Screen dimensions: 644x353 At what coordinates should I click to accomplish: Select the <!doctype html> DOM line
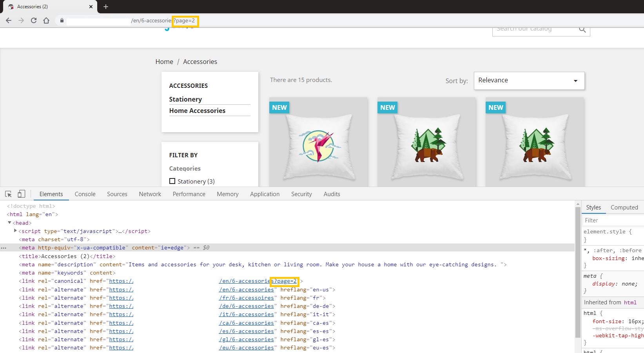[31, 206]
